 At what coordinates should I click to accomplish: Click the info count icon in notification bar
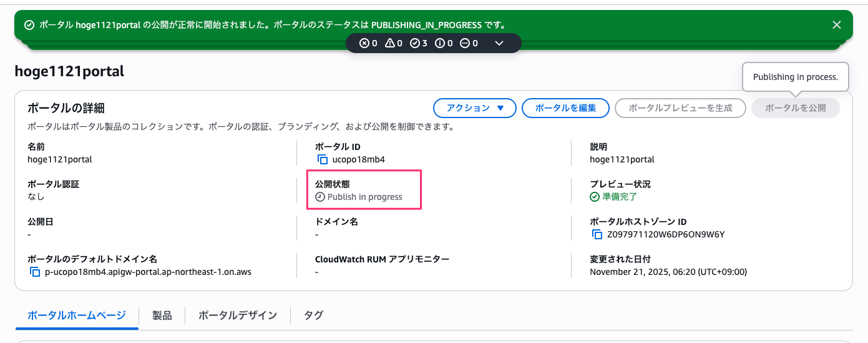439,43
